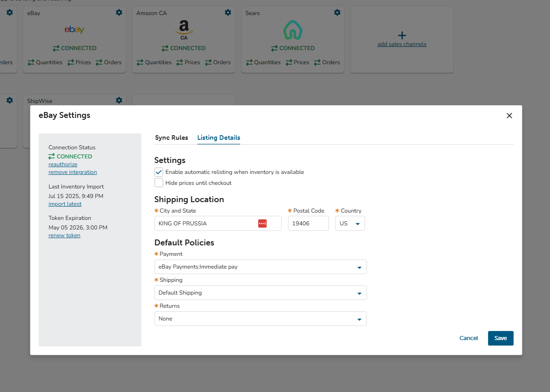Click the eBay card Orders sync indicator
This screenshot has width=550, height=392.
(109, 62)
